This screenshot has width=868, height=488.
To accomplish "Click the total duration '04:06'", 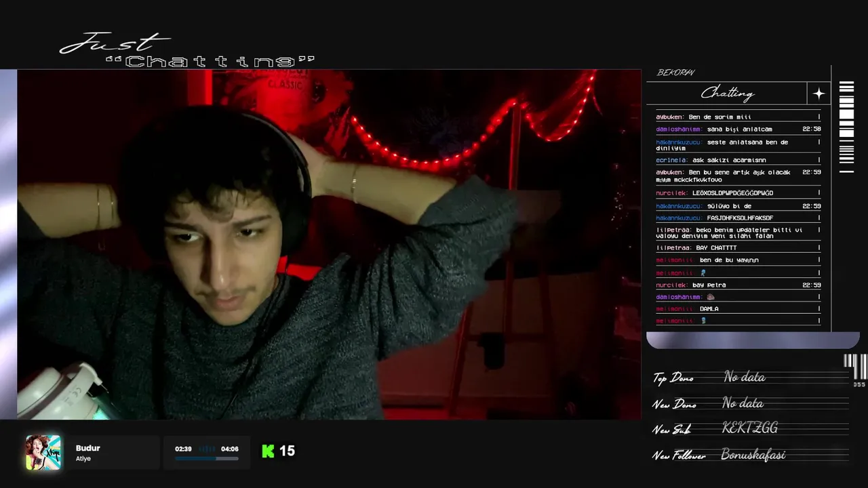I will point(230,449).
